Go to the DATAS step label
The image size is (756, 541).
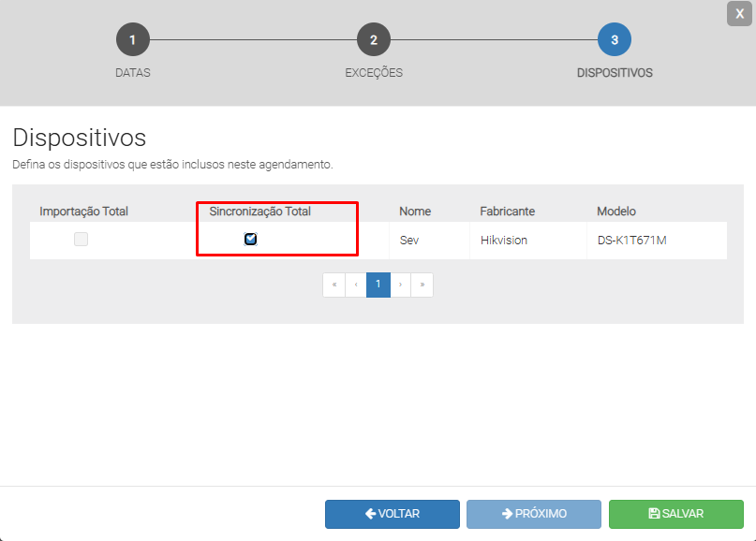pos(132,73)
